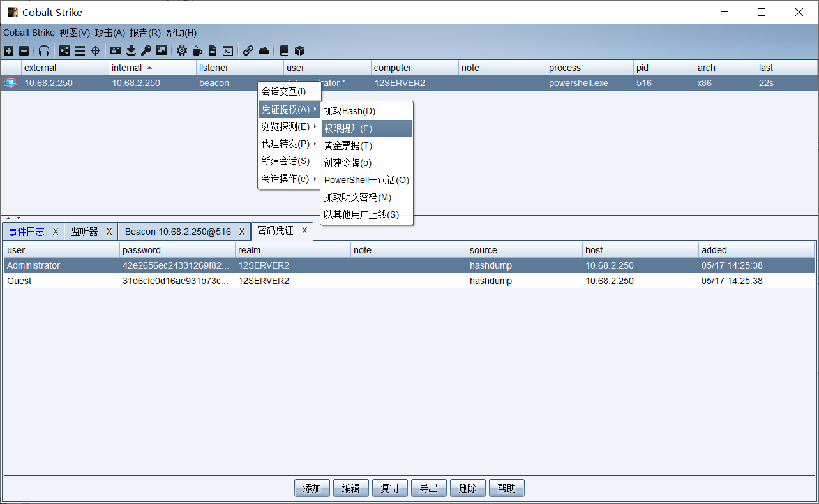Switch to the 监听器 tab
This screenshot has height=504, width=819.
coord(84,232)
